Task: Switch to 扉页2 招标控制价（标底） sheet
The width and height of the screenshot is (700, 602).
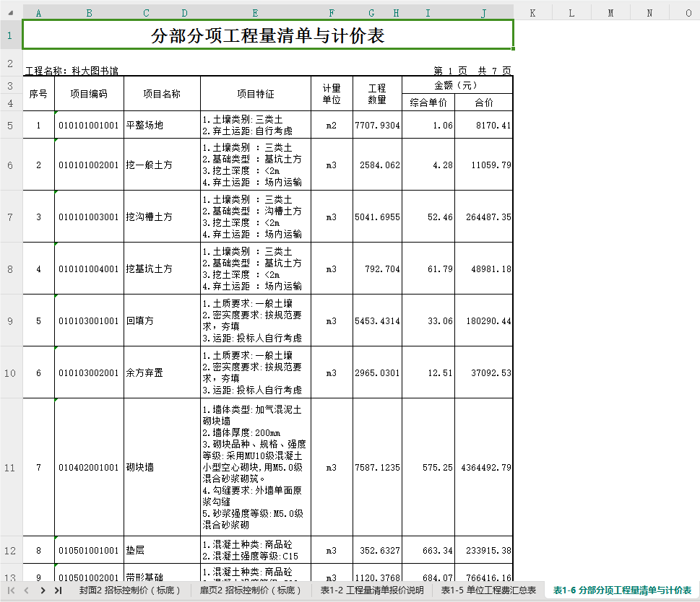Action: [250, 590]
